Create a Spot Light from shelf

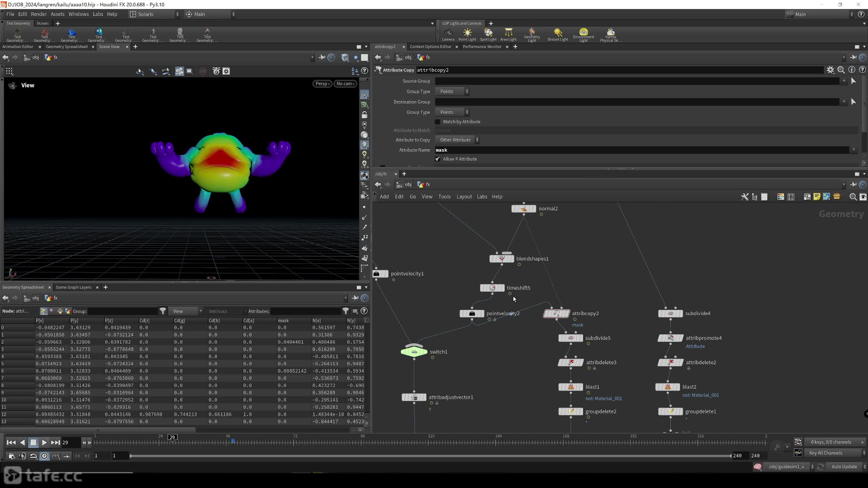point(488,35)
